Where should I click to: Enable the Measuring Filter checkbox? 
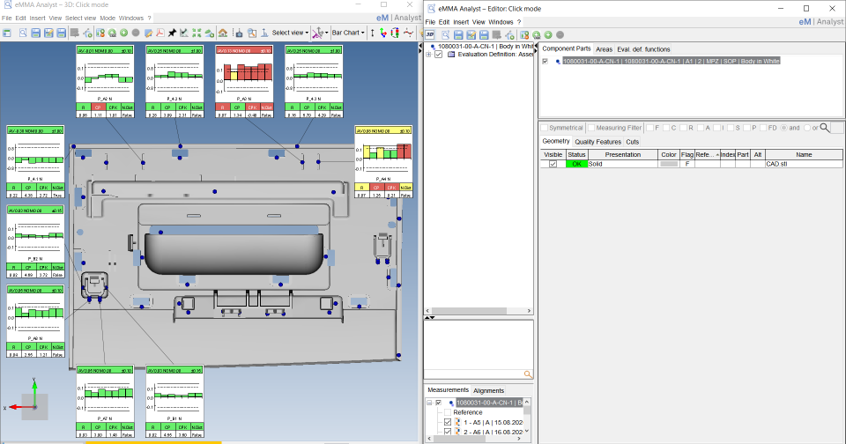tap(590, 128)
